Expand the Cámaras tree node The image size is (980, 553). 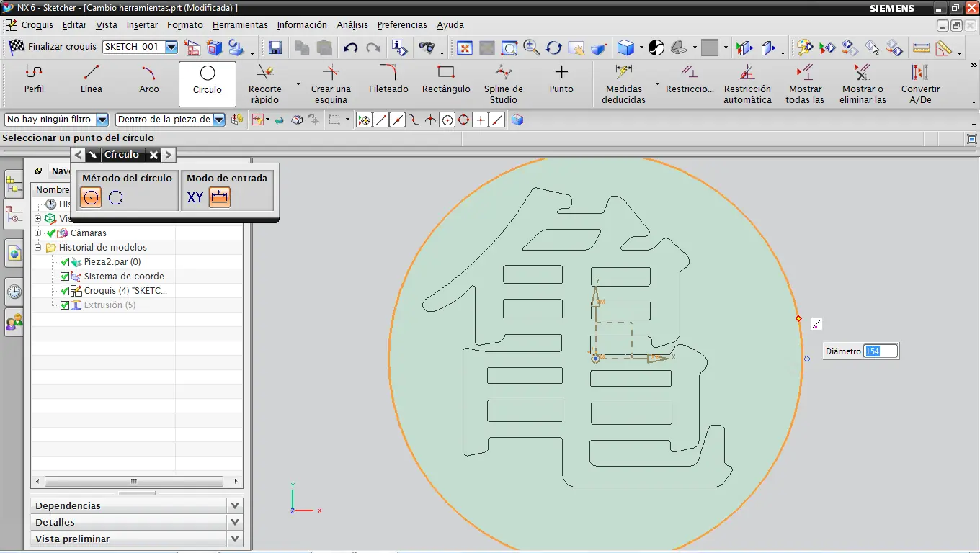tap(38, 233)
